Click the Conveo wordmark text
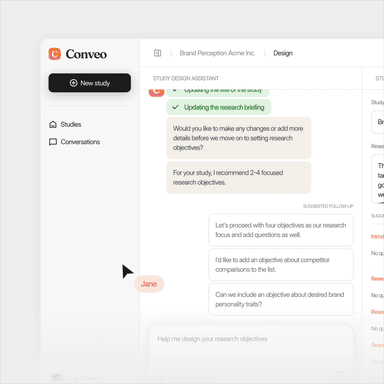The height and width of the screenshot is (384, 384). tap(86, 54)
